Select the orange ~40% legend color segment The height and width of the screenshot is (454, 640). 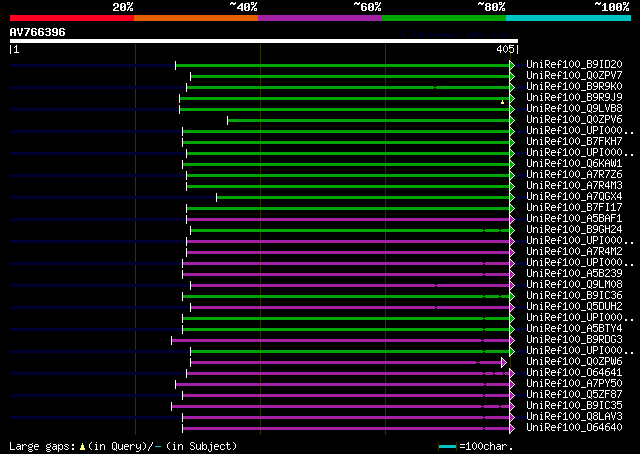pos(196,18)
